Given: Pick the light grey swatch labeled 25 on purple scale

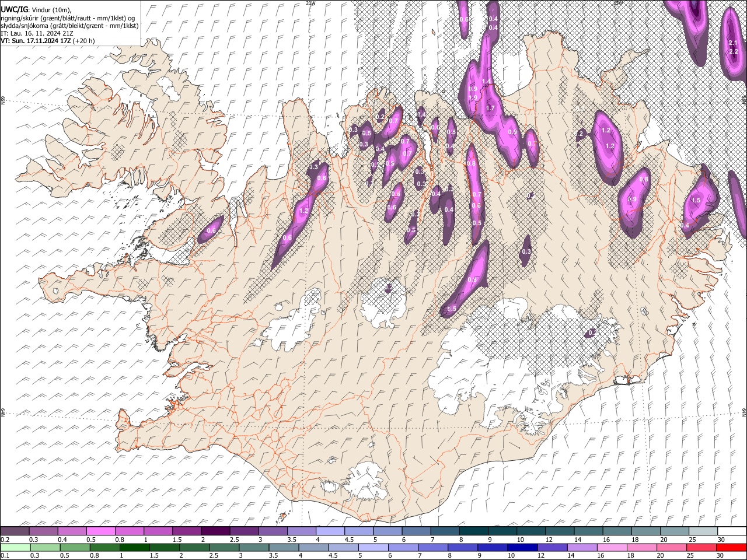Looking at the screenshot, I should 703,531.
